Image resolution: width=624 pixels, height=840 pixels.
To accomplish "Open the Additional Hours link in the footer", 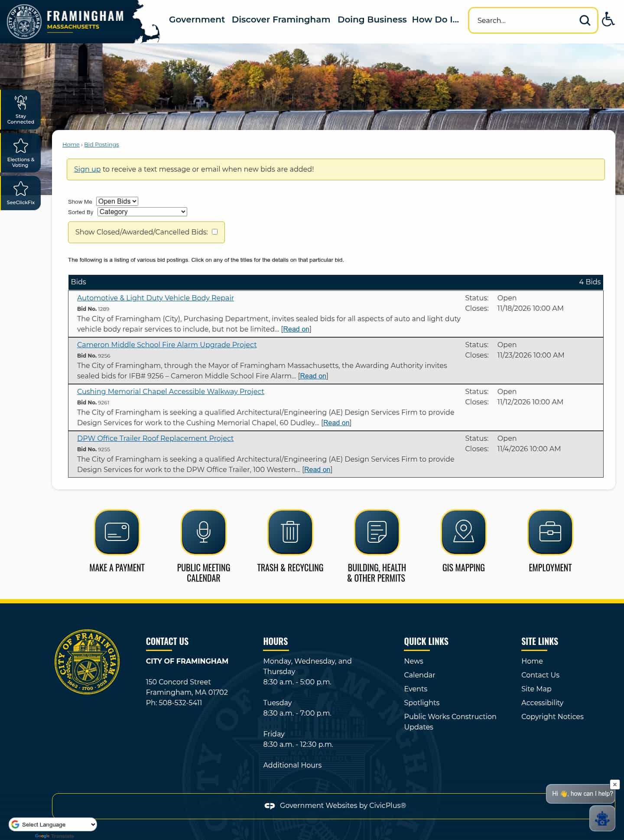I will [292, 765].
